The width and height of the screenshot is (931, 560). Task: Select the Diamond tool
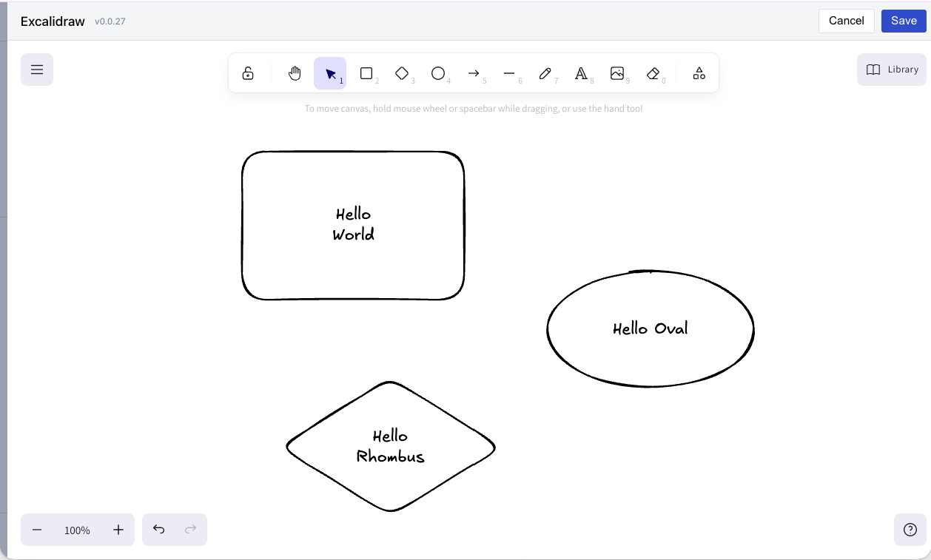click(403, 73)
